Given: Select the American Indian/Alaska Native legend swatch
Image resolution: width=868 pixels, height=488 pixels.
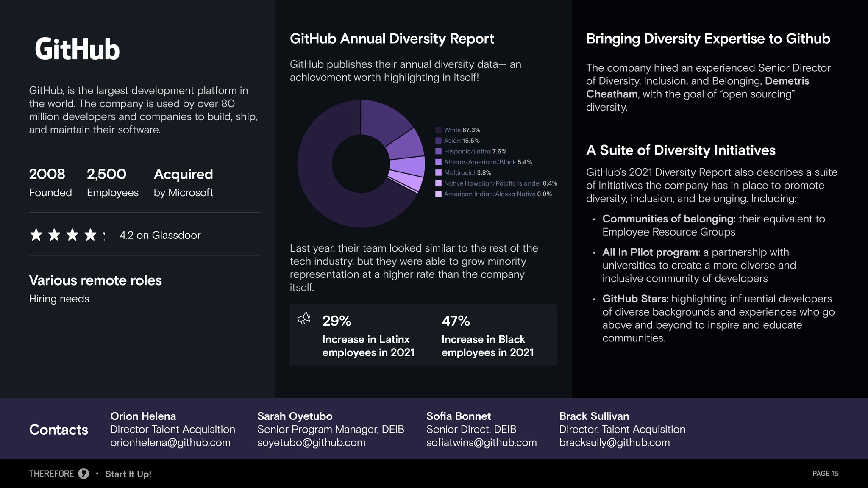Looking at the screenshot, I should coord(439,194).
